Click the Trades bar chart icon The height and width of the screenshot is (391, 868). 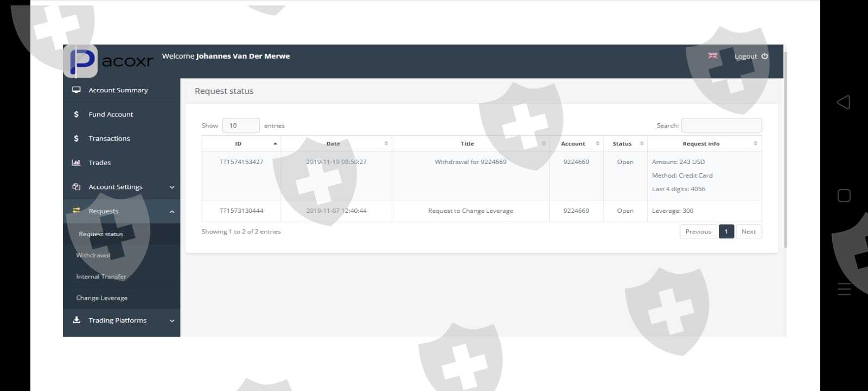(76, 162)
